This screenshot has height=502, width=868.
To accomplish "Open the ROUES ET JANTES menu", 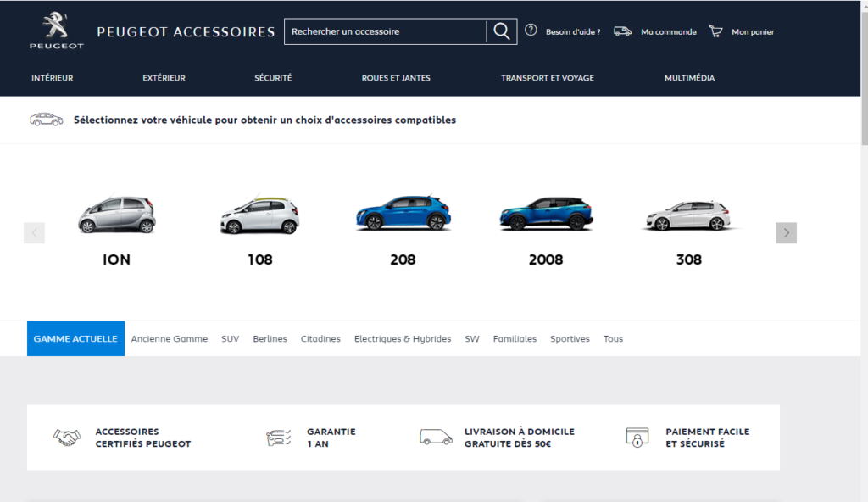I will click(x=396, y=78).
